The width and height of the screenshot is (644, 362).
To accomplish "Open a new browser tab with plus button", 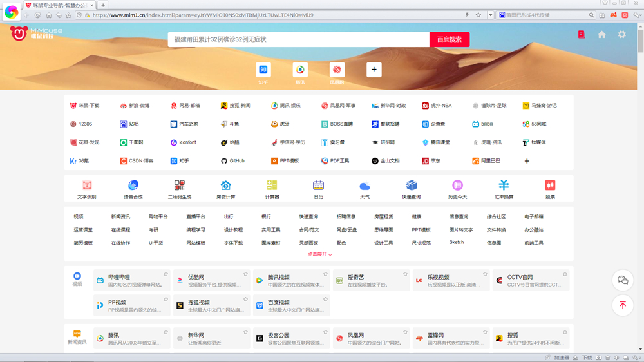I will pyautogui.click(x=103, y=5).
